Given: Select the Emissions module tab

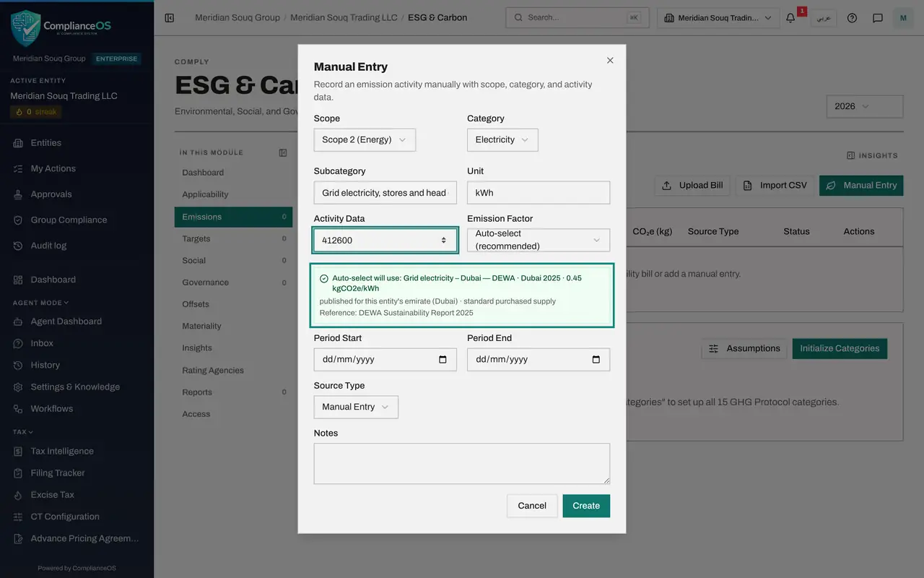Looking at the screenshot, I should [x=233, y=217].
